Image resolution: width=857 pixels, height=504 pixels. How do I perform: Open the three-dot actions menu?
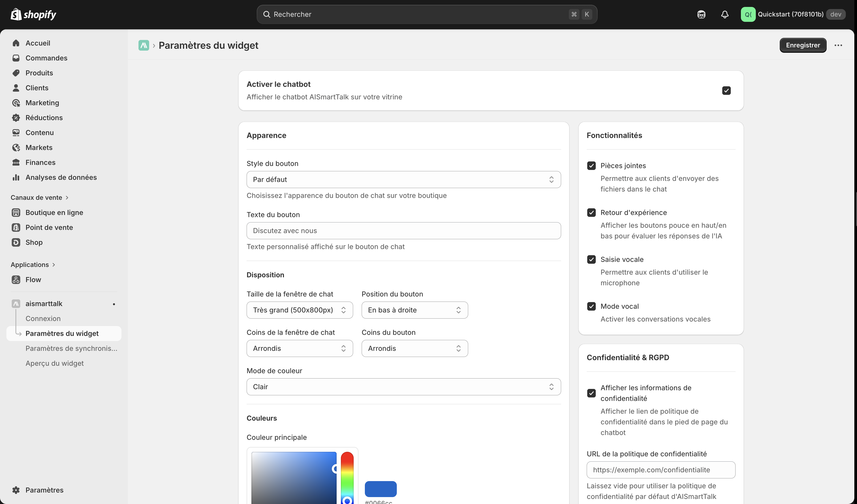point(838,45)
